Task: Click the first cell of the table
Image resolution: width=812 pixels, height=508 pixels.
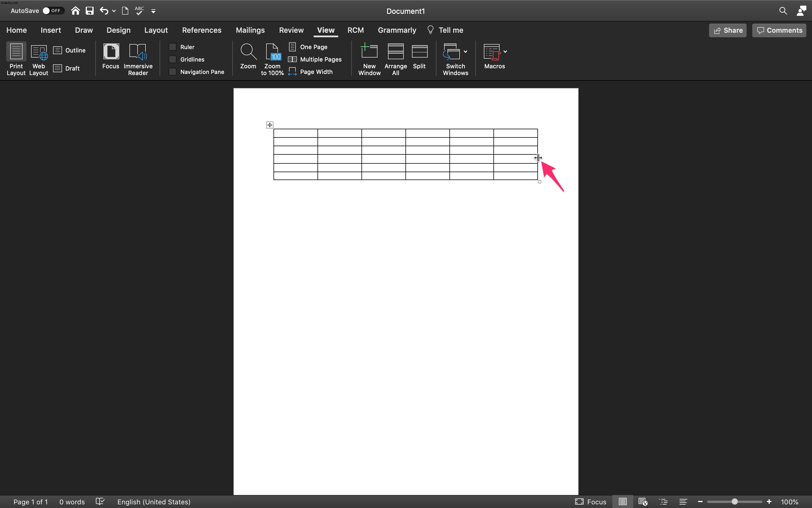Action: pyautogui.click(x=295, y=133)
